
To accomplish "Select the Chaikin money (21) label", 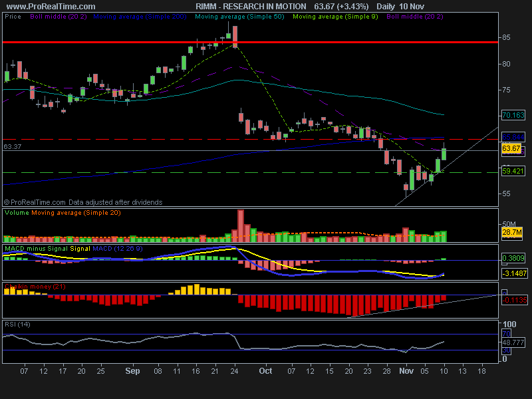I will point(35,287).
